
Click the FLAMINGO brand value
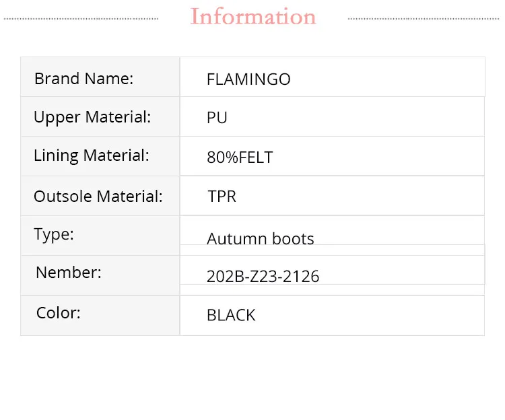click(x=248, y=79)
